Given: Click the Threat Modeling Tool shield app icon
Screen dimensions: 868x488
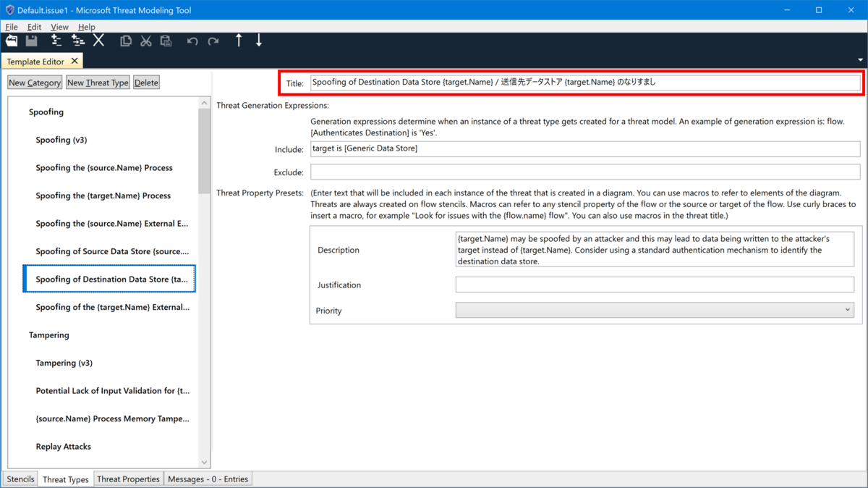Looking at the screenshot, I should [9, 10].
